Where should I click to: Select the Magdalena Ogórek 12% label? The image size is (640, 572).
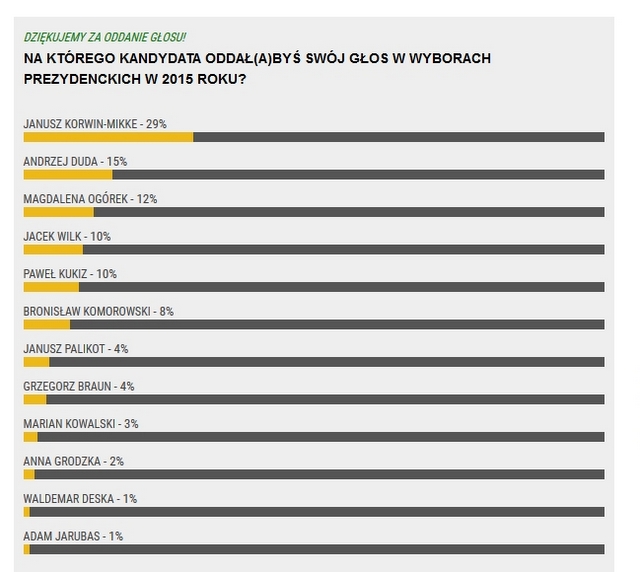pos(90,199)
